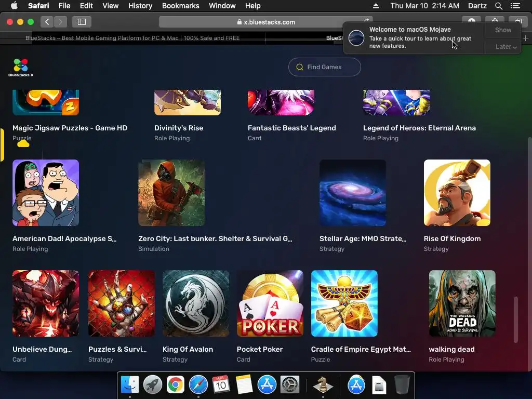
Task: Open the Trash in the Dock
Action: pos(402,384)
